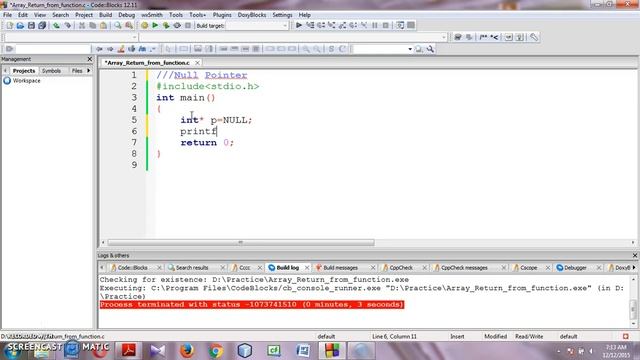Image resolution: width=640 pixels, height=360 pixels.
Task: Click the DoxyBlocks wrench icon
Action: pyautogui.click(x=533, y=37)
